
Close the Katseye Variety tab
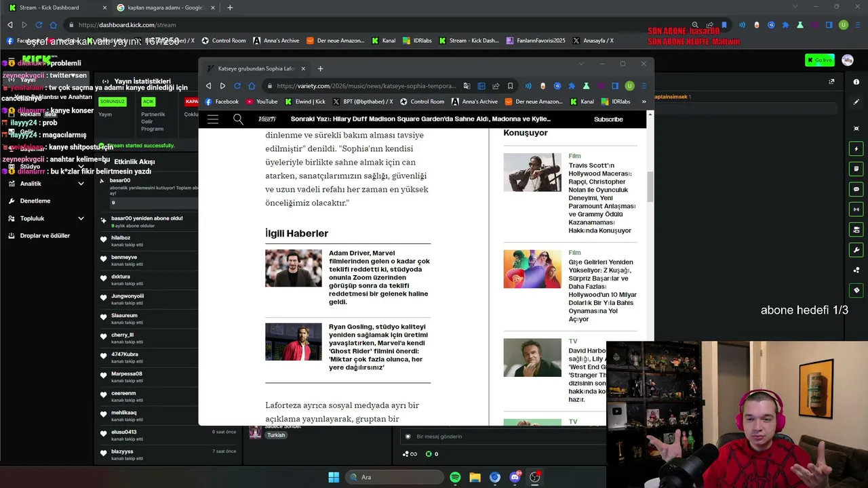[x=303, y=68]
